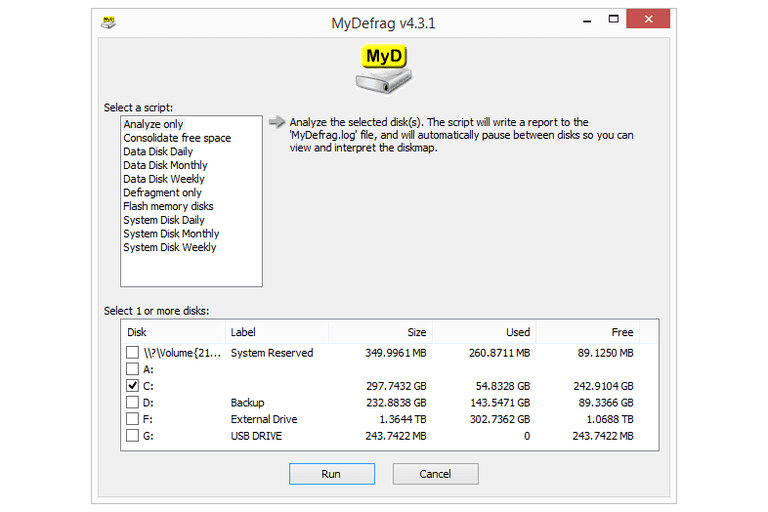Choose Flash memory disks script
This screenshot has height=512, width=768.
point(168,206)
